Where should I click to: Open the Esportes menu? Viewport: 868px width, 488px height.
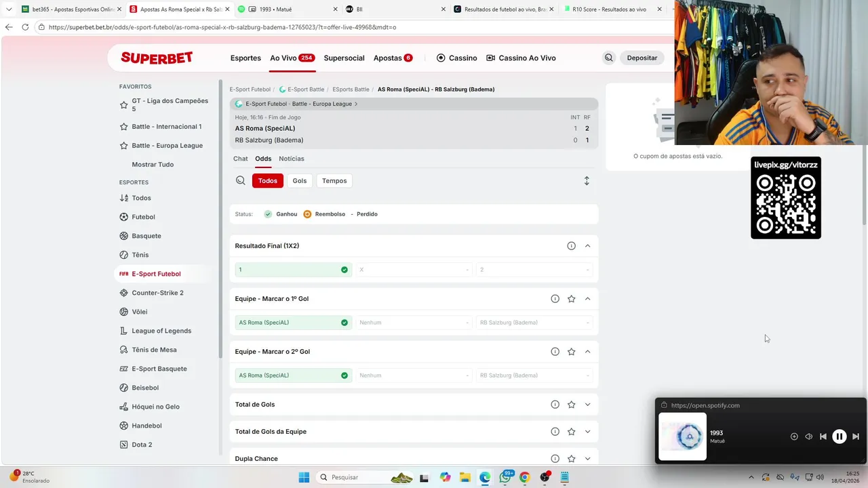tap(245, 58)
